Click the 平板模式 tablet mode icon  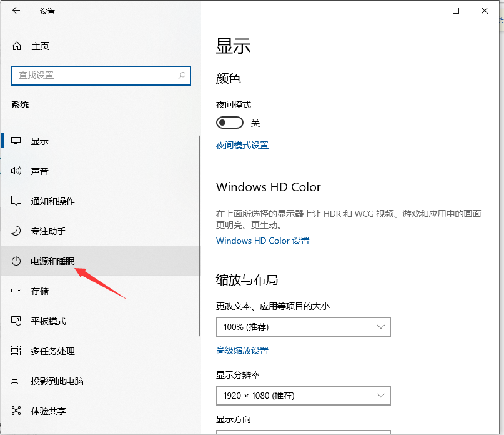click(16, 321)
